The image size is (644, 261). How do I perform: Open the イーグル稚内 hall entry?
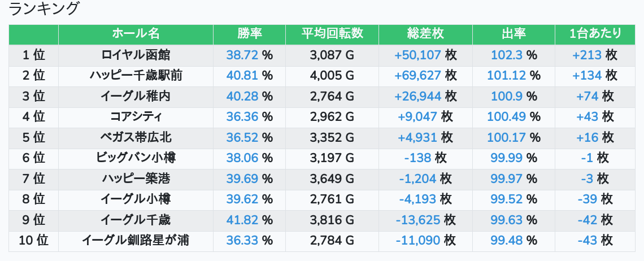[136, 96]
